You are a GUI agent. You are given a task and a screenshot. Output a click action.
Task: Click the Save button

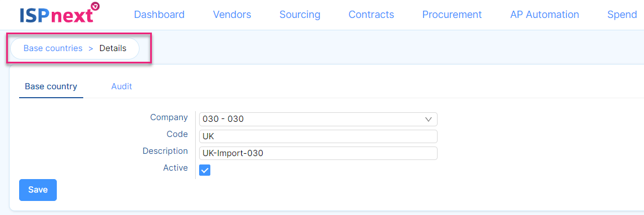pyautogui.click(x=38, y=190)
